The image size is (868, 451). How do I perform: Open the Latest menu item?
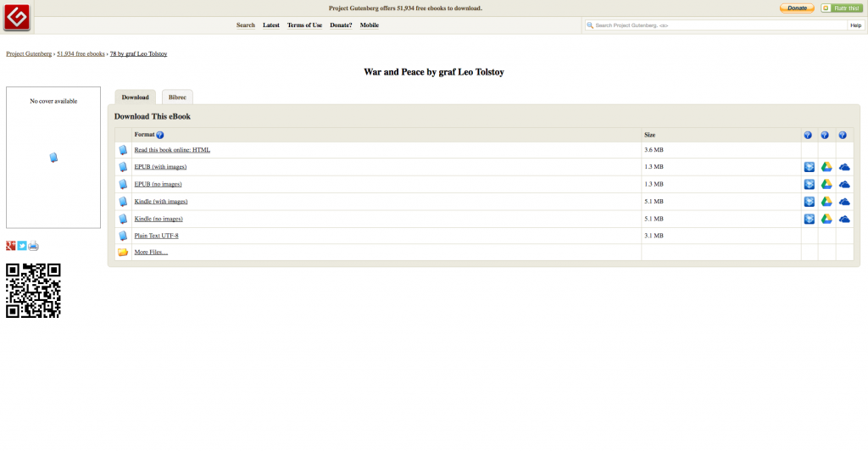tap(270, 25)
